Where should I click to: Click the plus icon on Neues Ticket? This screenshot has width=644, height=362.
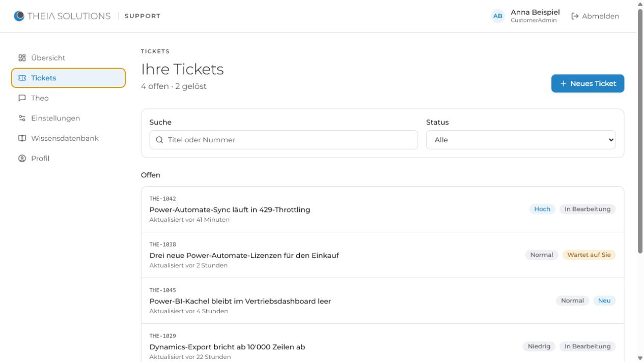(563, 83)
